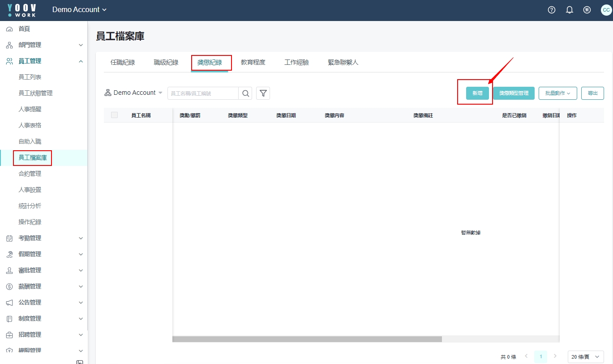Tick the select-all checkbox in table header
613x364 pixels.
tap(114, 115)
